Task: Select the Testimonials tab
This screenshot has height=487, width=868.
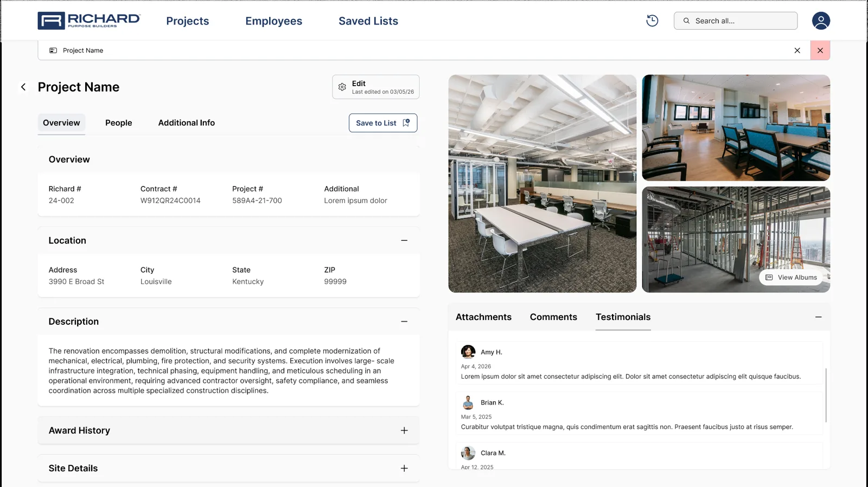Action: pyautogui.click(x=623, y=317)
